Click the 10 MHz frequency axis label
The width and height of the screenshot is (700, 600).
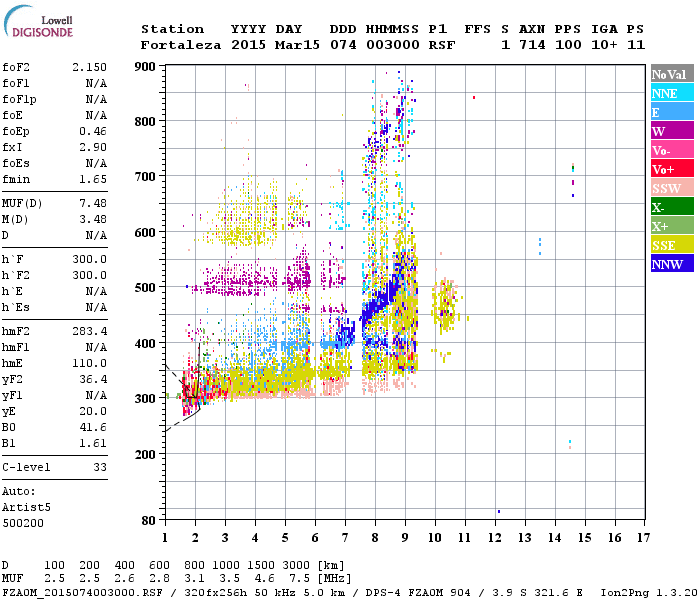(435, 538)
